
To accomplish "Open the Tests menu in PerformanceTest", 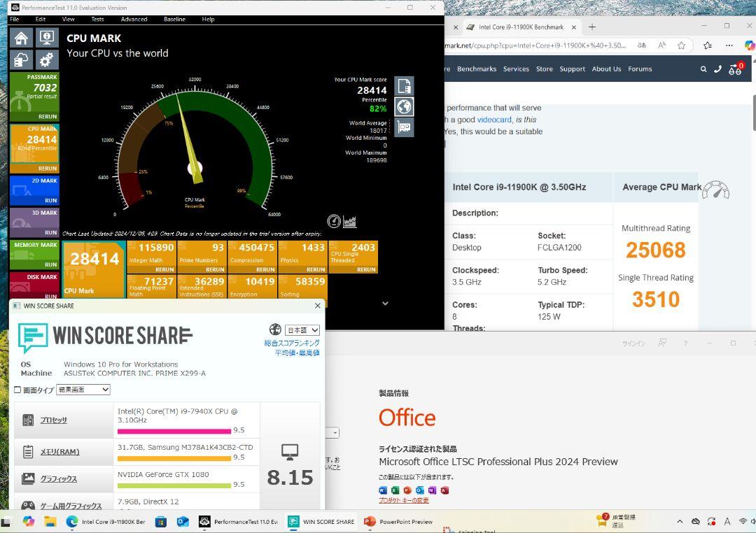I will pos(97,20).
